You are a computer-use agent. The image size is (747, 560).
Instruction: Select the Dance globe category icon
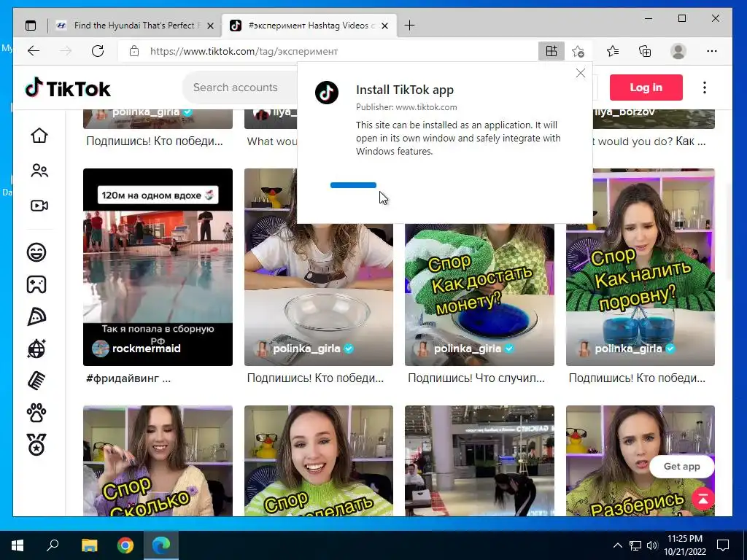point(36,349)
